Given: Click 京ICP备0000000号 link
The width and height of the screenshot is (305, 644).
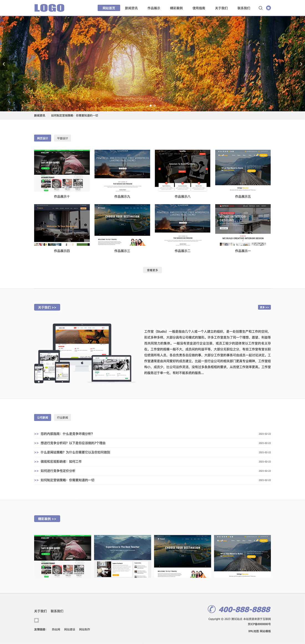Looking at the screenshot, I should [259, 624].
